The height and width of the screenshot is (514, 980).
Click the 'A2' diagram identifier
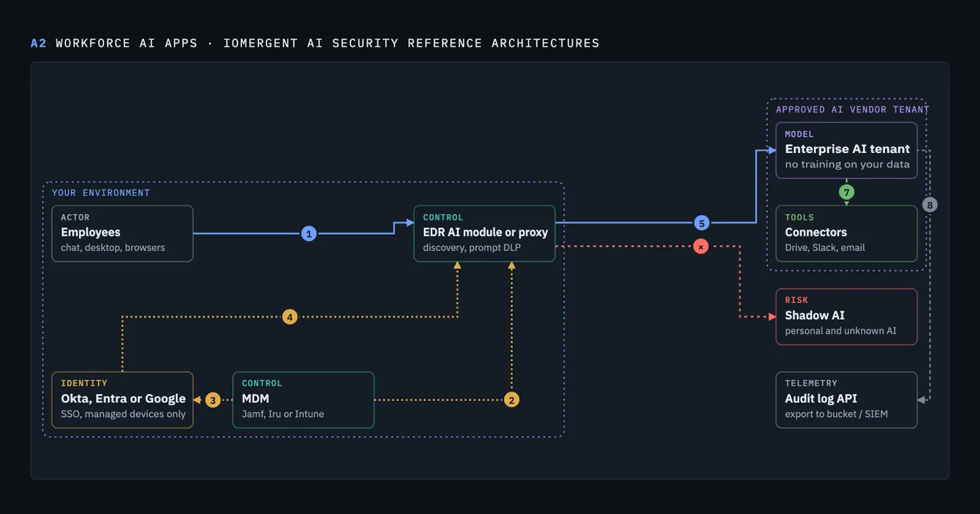coord(38,43)
